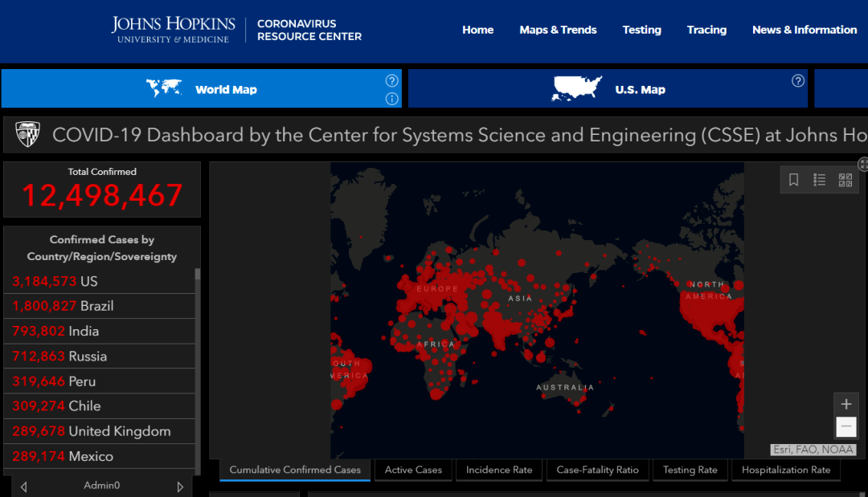Select the U.S. Map view button

tap(608, 88)
